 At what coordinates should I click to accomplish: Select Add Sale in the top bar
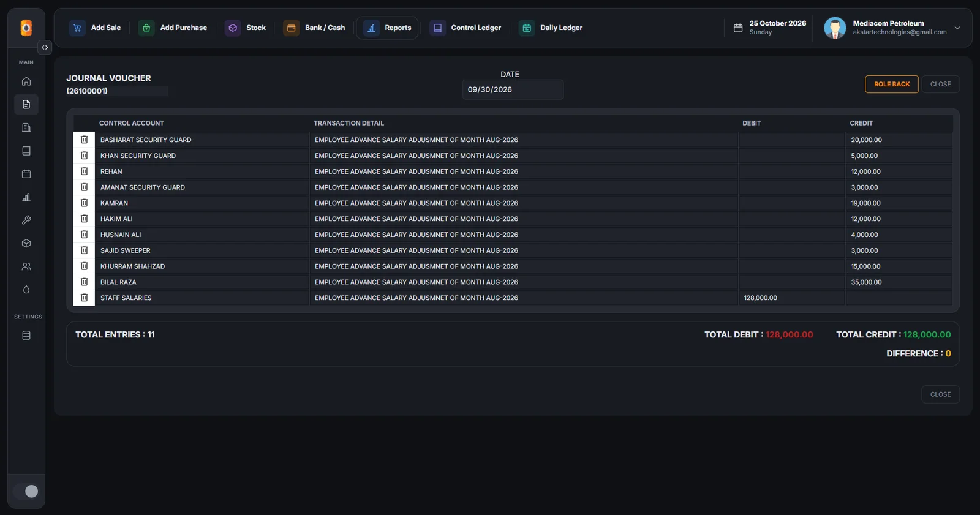point(95,28)
